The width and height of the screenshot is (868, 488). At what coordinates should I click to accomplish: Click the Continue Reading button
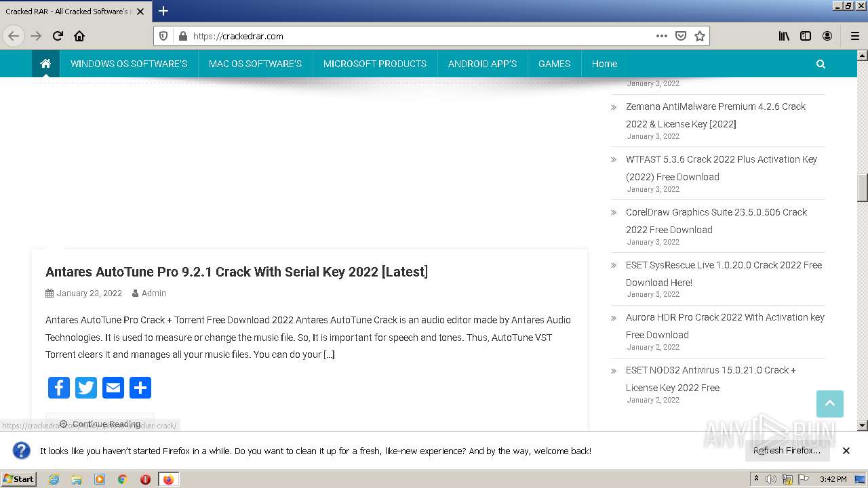pos(100,424)
